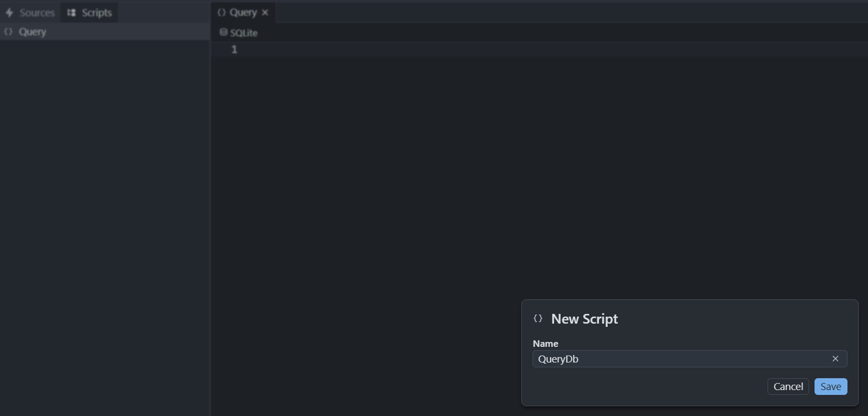This screenshot has height=416, width=868.
Task: Click the Scripts panel grid icon
Action: point(71,12)
